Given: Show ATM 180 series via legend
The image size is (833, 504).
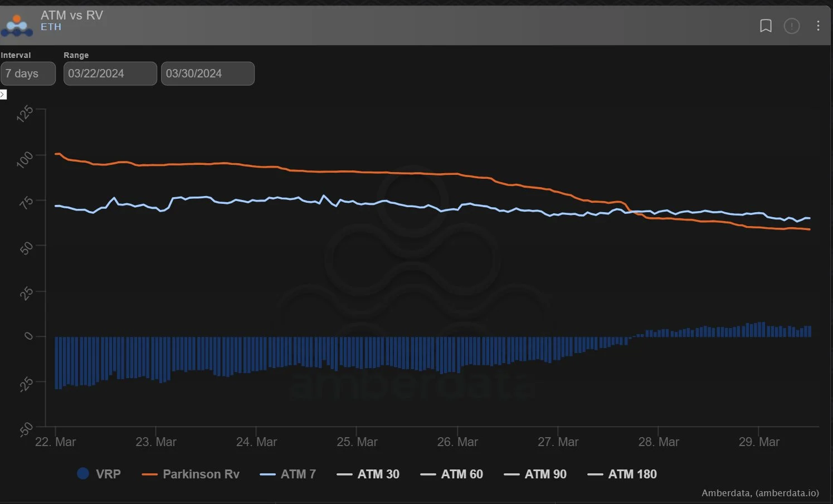Looking at the screenshot, I should tap(622, 474).
